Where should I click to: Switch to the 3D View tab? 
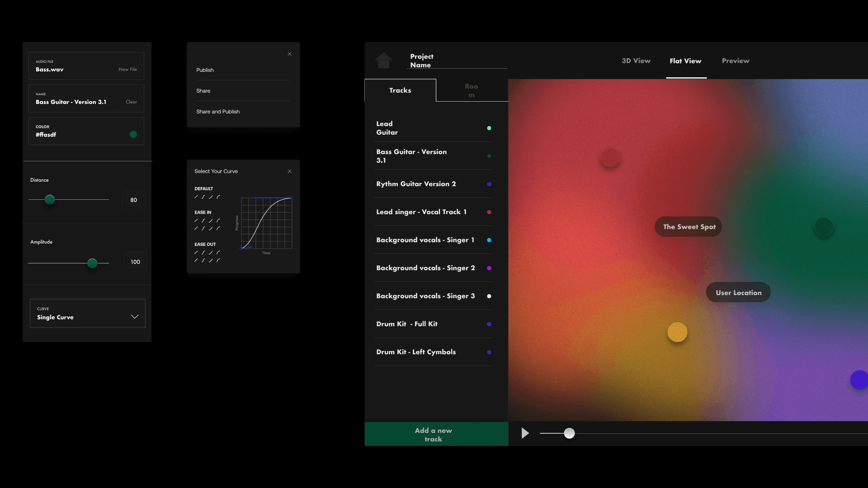(636, 61)
